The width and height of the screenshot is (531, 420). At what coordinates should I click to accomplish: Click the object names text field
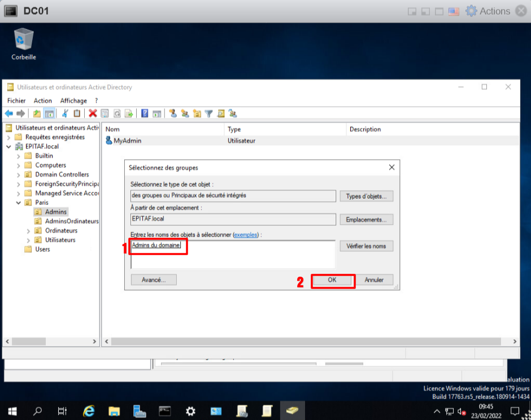232,254
